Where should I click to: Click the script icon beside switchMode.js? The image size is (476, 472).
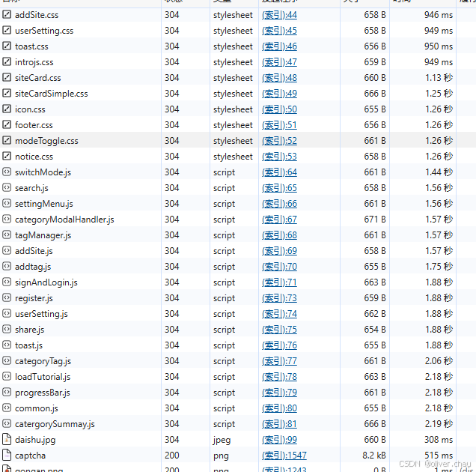(7, 172)
